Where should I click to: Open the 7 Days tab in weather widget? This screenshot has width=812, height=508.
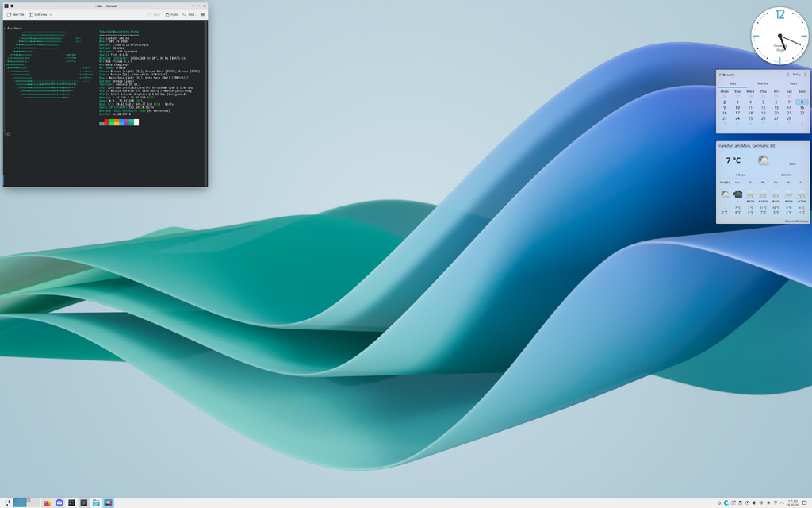pos(740,175)
